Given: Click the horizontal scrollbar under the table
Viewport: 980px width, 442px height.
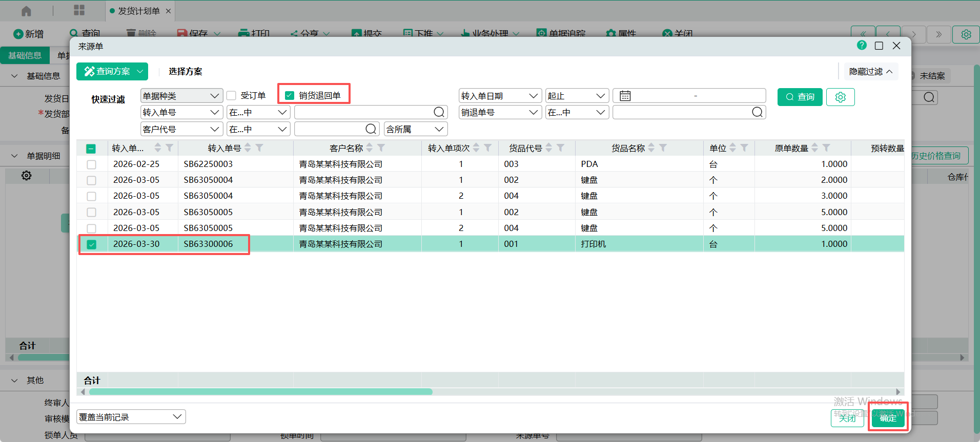Looking at the screenshot, I should tap(260, 392).
